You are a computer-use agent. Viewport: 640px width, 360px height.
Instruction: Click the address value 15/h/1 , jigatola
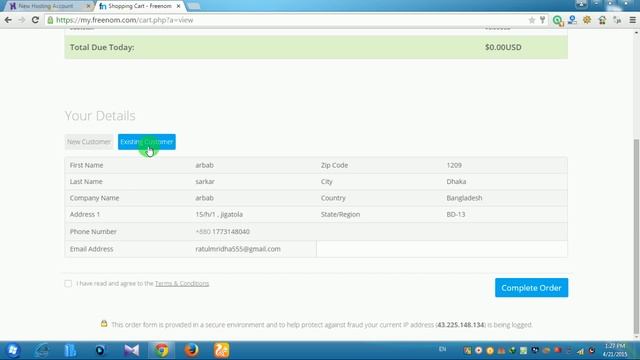click(219, 214)
